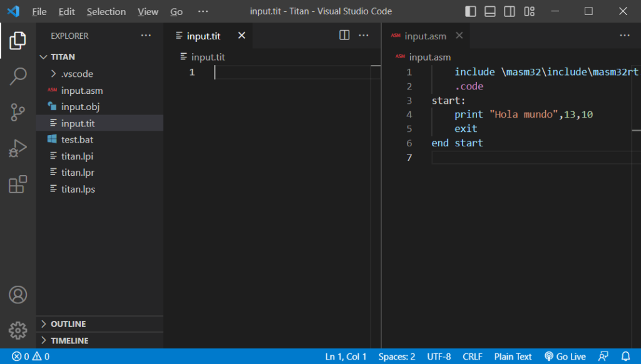This screenshot has height=364, width=641.
Task: Open the Accounts menu icon
Action: (18, 295)
